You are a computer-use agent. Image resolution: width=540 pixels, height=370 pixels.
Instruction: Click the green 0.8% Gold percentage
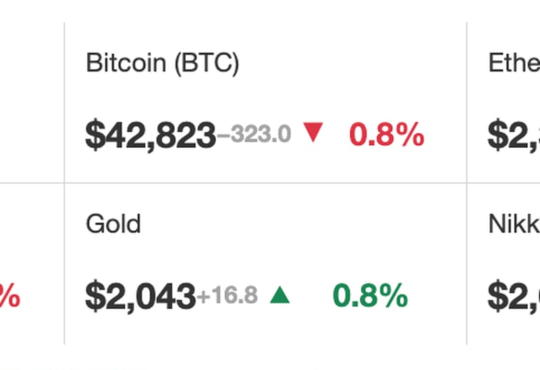[370, 295]
